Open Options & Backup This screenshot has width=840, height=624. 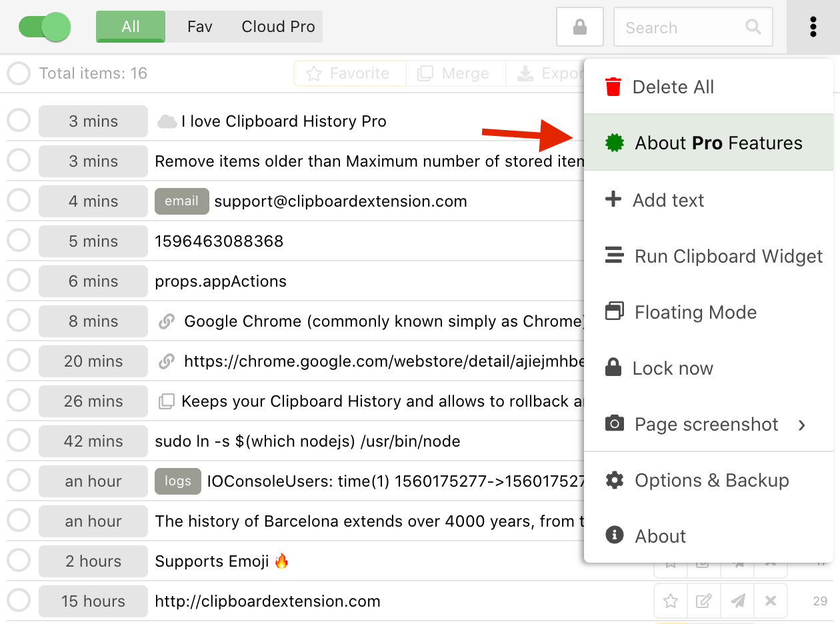709,480
